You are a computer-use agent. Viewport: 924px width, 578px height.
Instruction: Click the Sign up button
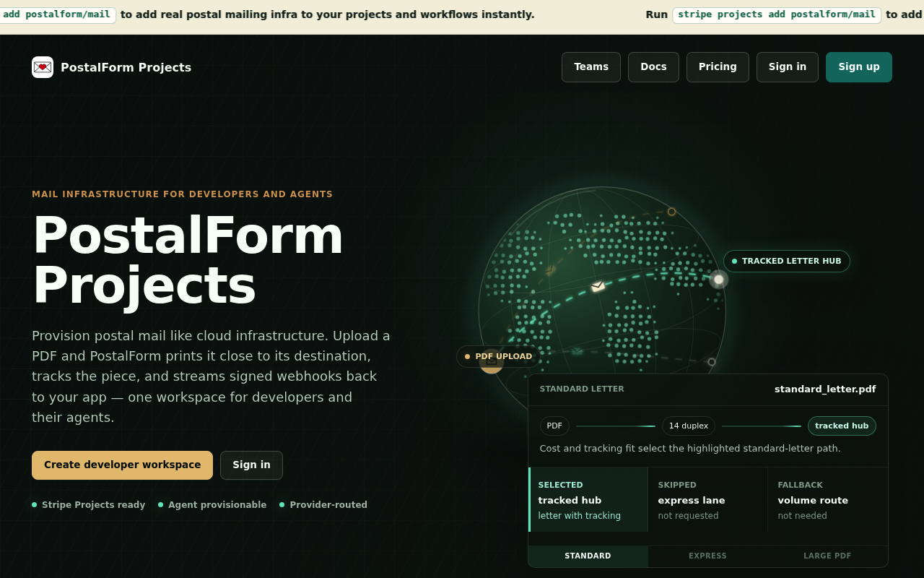pyautogui.click(x=859, y=67)
